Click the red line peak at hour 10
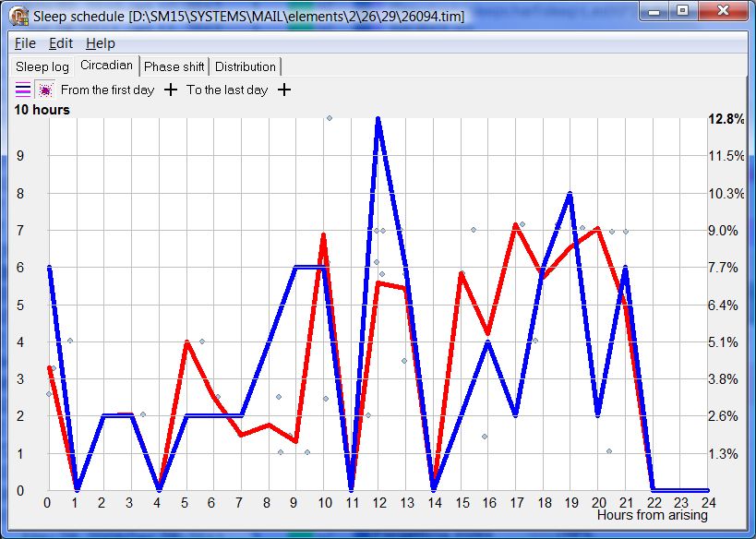 tap(323, 234)
